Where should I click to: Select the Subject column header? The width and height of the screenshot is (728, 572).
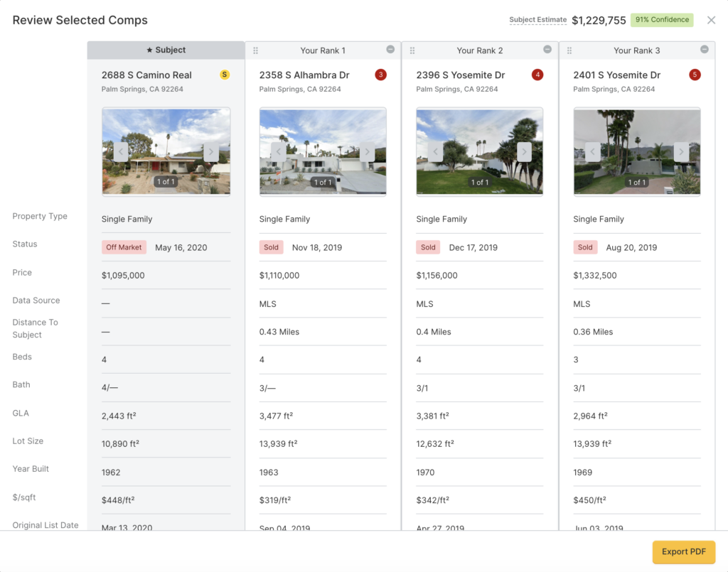(166, 50)
